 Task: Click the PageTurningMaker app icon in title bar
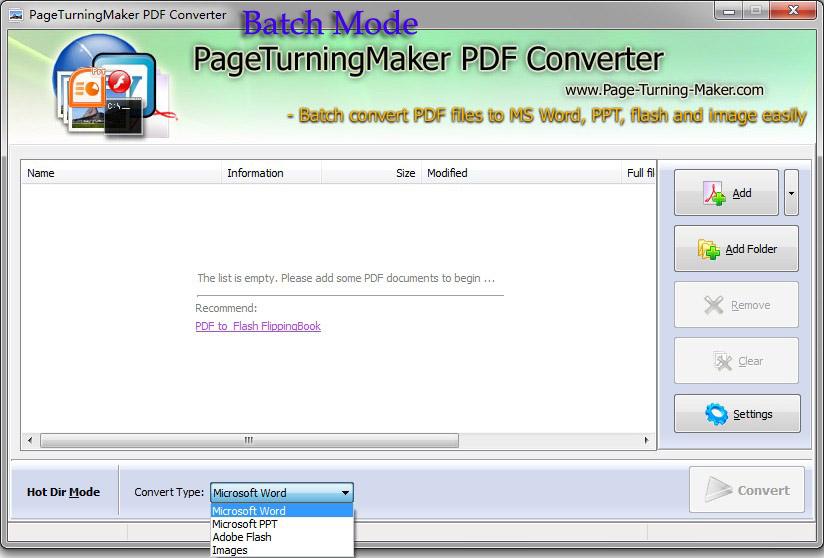[x=16, y=15]
